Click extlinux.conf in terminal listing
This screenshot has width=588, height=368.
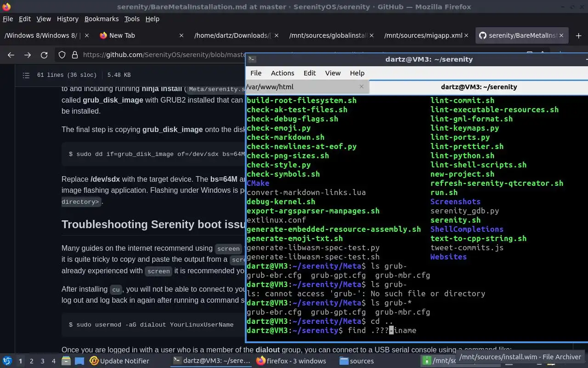276,220
